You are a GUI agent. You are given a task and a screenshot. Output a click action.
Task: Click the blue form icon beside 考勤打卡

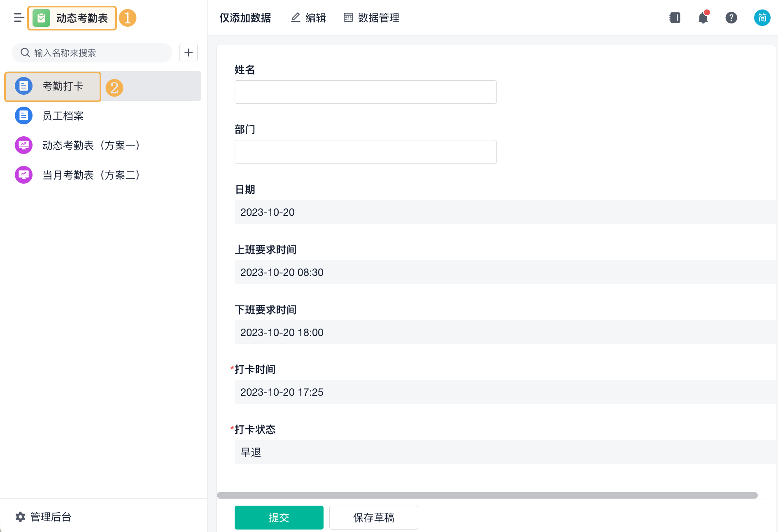pyautogui.click(x=23, y=86)
